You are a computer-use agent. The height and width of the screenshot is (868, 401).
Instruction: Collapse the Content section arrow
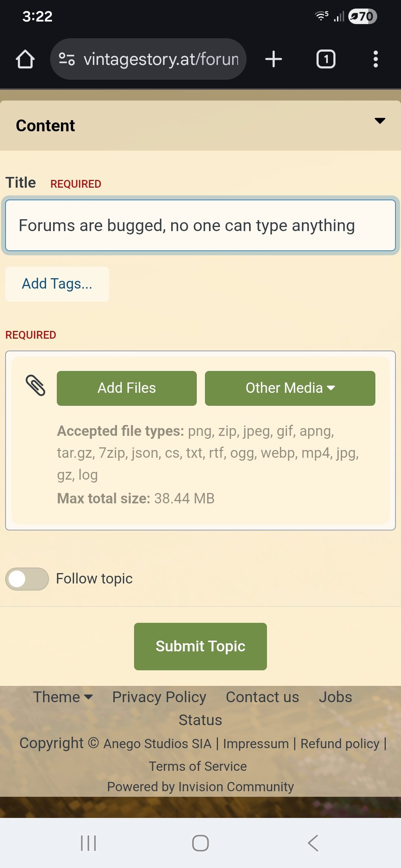pos(379,121)
